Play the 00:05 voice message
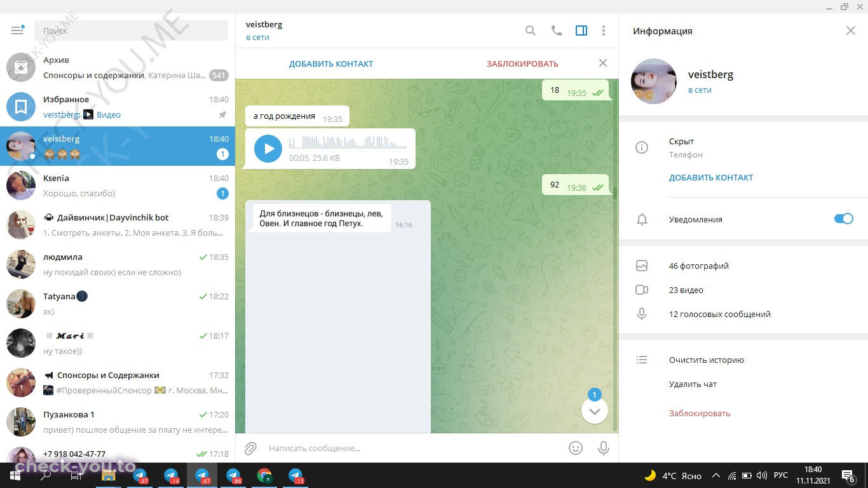The image size is (868, 488). click(268, 149)
